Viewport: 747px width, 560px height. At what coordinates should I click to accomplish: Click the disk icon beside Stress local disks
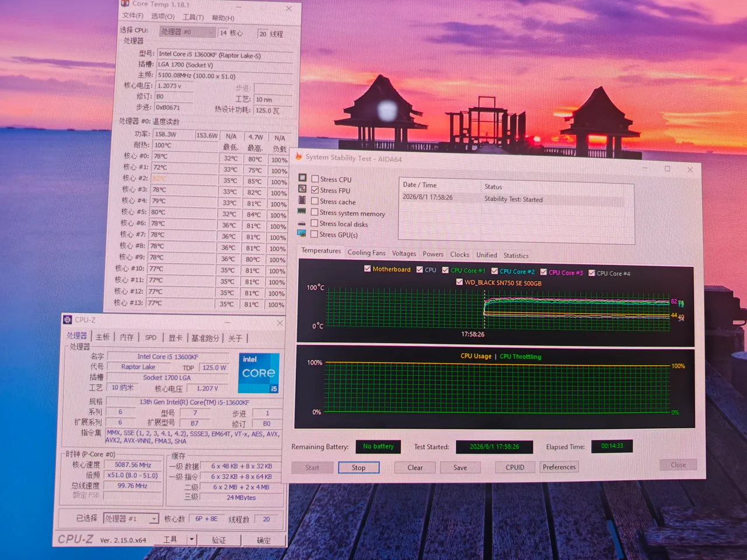pyautogui.click(x=302, y=223)
